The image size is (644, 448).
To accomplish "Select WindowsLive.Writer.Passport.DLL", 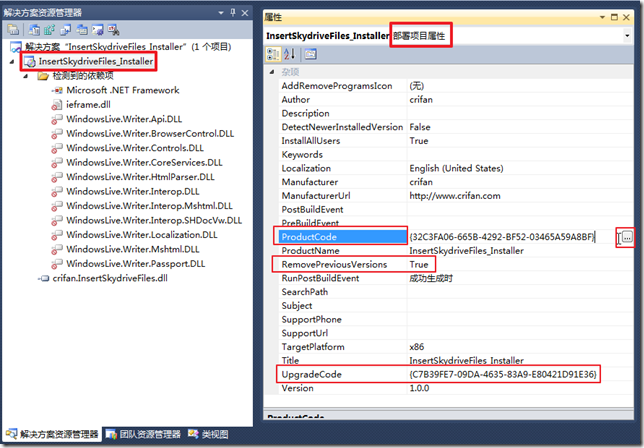I will click(x=136, y=264).
